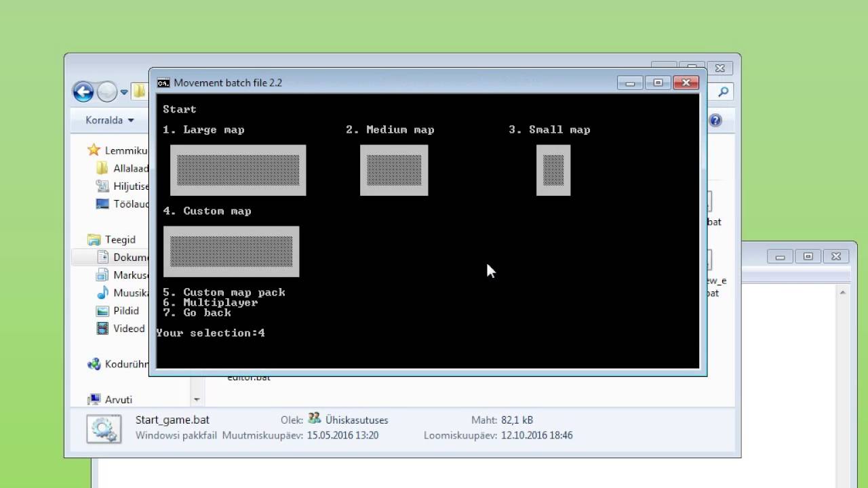Screen dimensions: 868x488
Task: Click the Custom map preview box in console
Action: (231, 251)
